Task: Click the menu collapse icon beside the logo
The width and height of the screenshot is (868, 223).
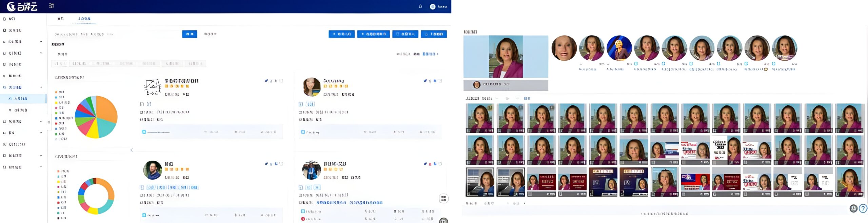Action: 52,6
